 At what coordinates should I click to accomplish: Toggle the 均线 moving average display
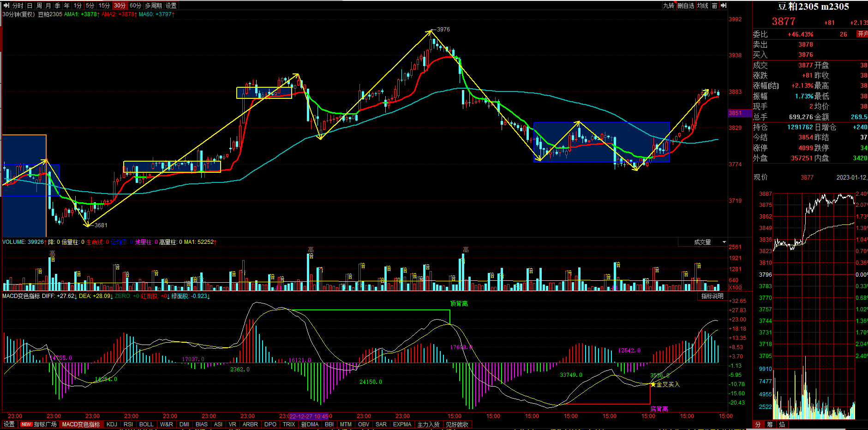pos(702,6)
